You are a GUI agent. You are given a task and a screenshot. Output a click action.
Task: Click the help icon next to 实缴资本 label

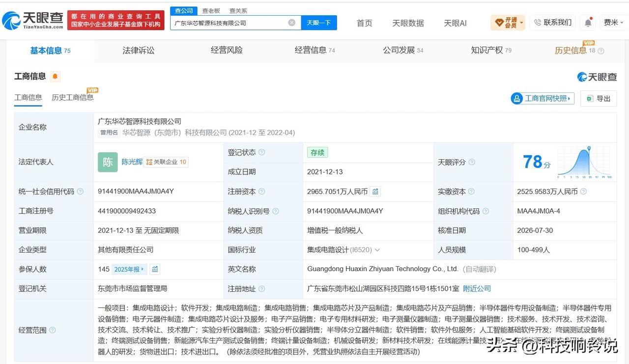click(x=471, y=191)
